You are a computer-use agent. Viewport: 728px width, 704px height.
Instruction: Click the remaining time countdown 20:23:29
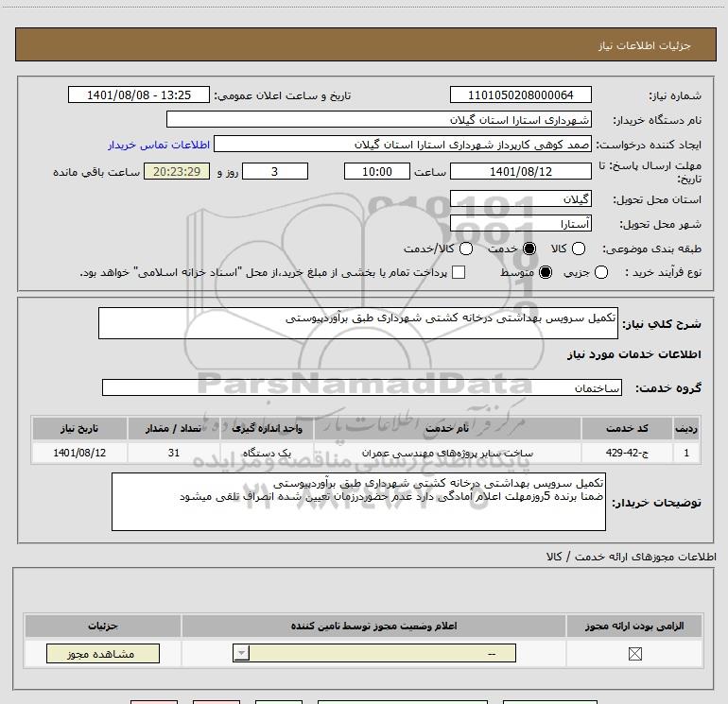(177, 171)
